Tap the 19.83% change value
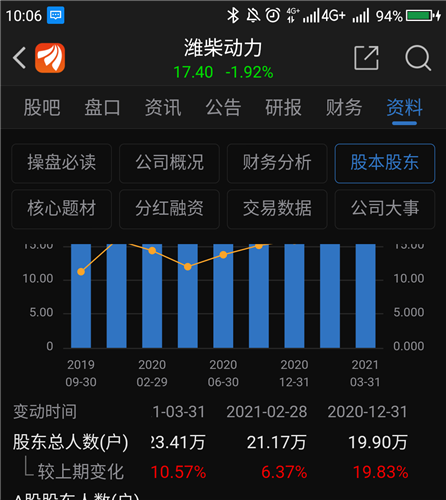This screenshot has height=500, width=446. (x=380, y=472)
